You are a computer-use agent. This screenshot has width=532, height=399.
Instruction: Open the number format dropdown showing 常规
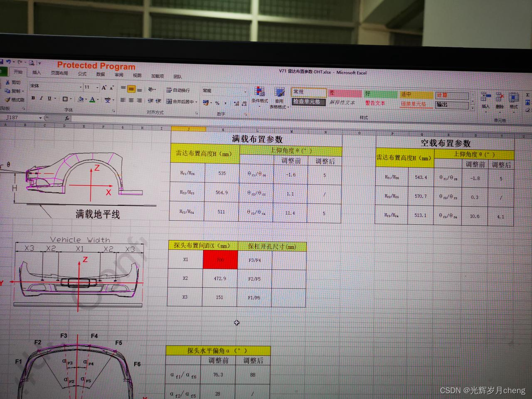245,92
